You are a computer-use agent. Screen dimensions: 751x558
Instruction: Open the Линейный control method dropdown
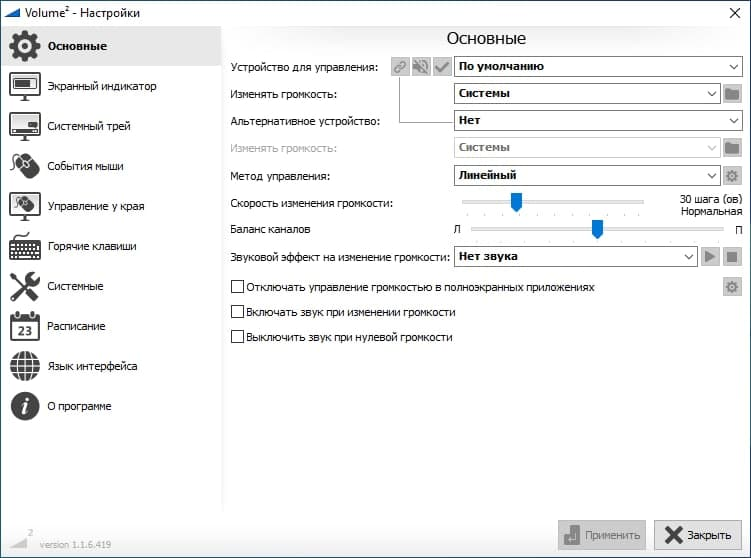click(586, 176)
